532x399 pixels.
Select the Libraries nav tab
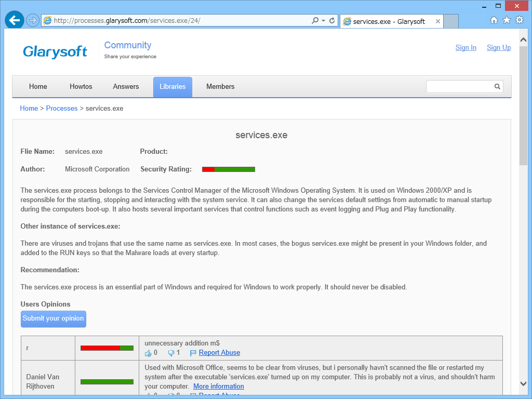(x=172, y=87)
